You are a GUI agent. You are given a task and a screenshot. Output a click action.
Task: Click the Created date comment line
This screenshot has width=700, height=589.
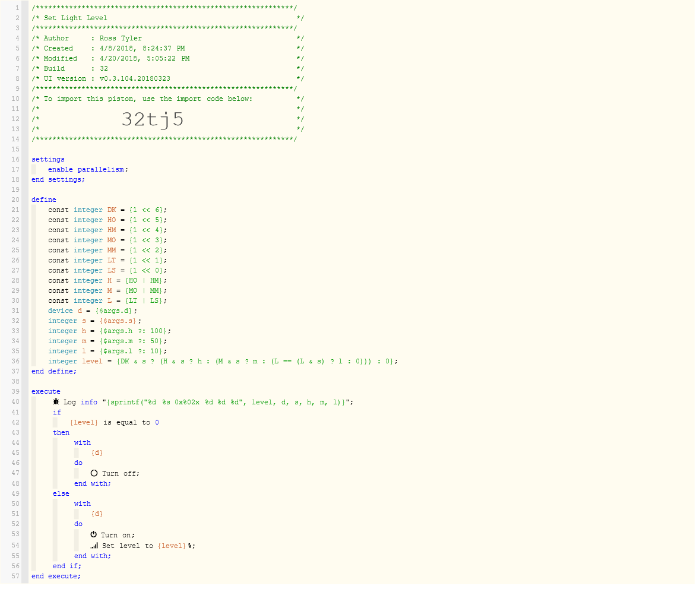point(167,48)
